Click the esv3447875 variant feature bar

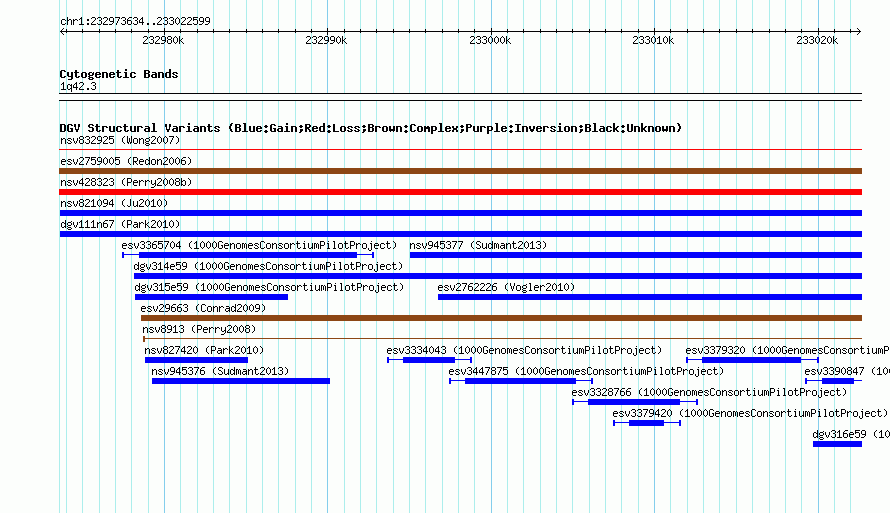[520, 381]
